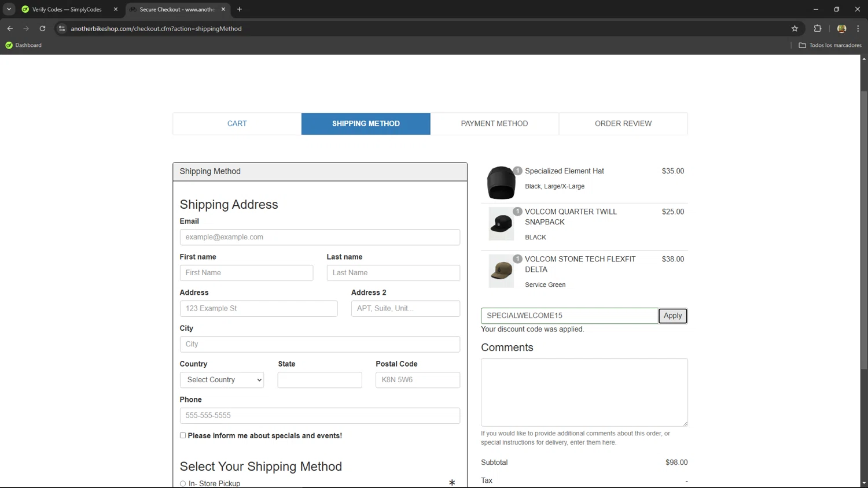Image resolution: width=868 pixels, height=488 pixels.
Task: Open Todos los marcadores folder
Action: pyautogui.click(x=830, y=45)
